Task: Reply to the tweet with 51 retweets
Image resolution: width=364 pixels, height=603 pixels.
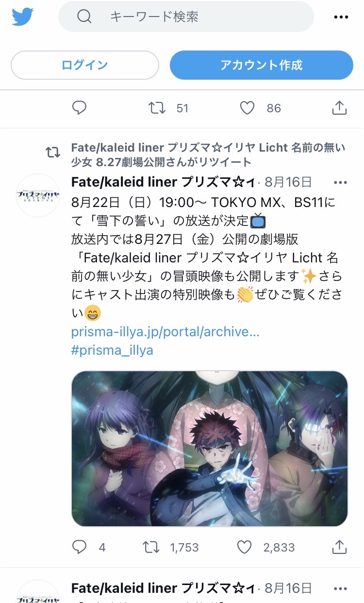Action: 79,108
